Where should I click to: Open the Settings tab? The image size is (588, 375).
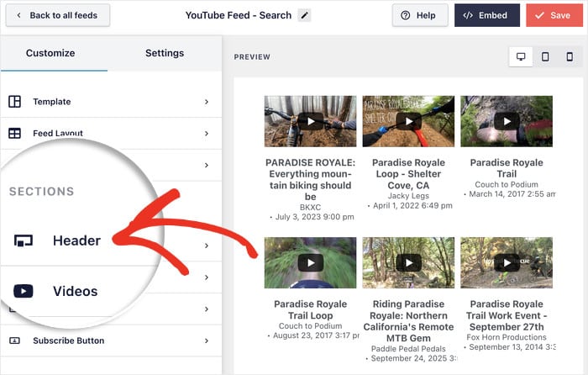coord(165,53)
